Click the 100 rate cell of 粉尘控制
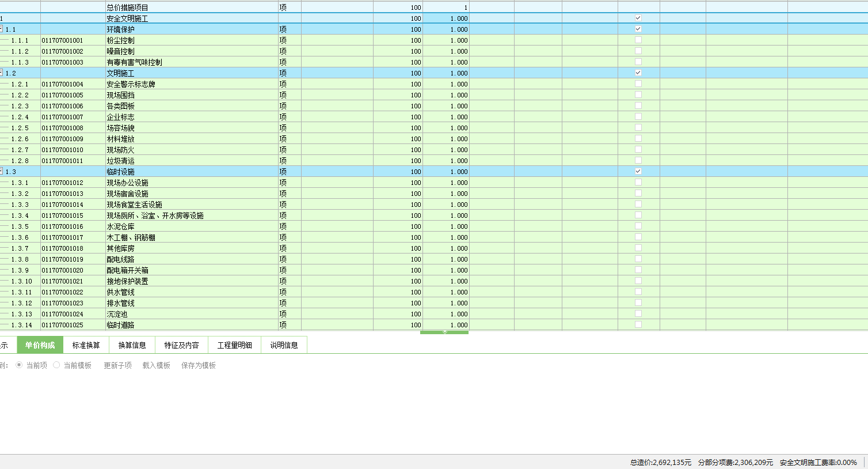 pyautogui.click(x=398, y=40)
